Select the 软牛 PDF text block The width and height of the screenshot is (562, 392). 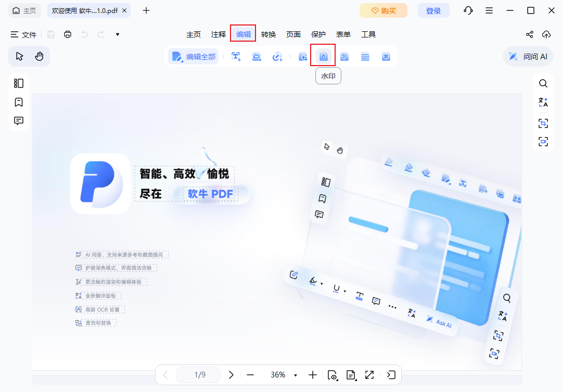(x=210, y=194)
